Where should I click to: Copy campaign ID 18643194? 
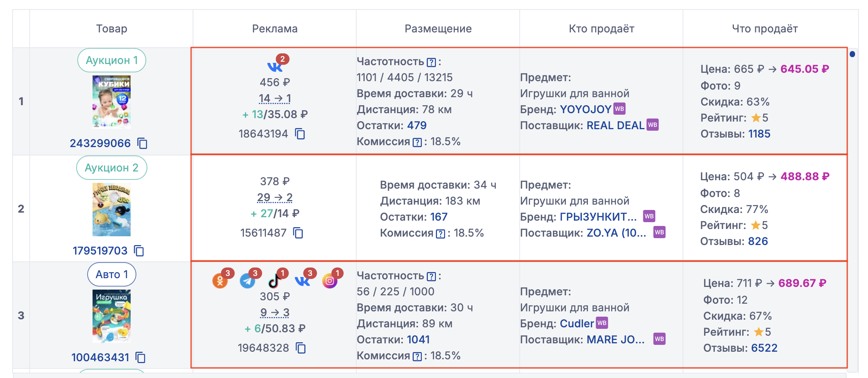click(x=300, y=134)
